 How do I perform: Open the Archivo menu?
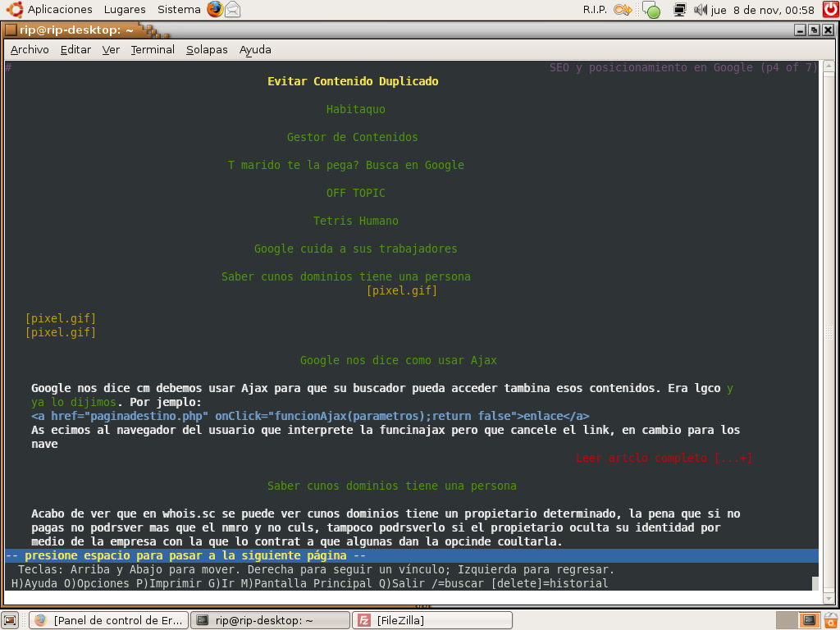click(30, 50)
